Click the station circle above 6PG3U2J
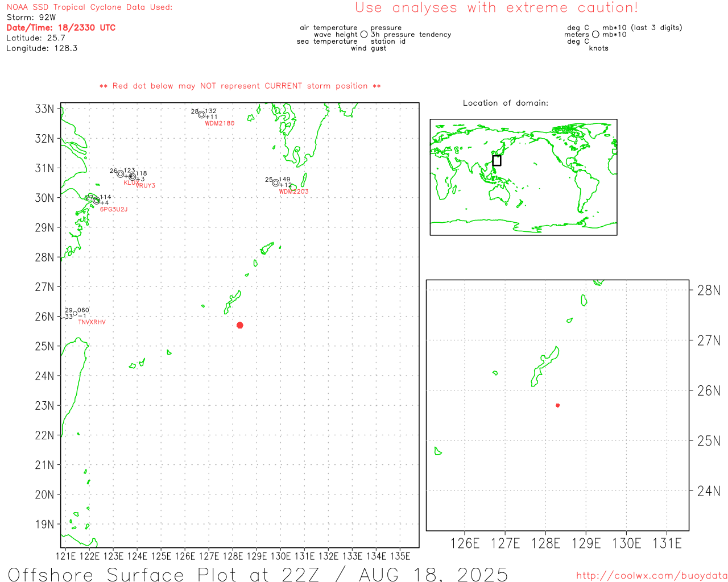The width and height of the screenshot is (728, 582). tap(96, 201)
